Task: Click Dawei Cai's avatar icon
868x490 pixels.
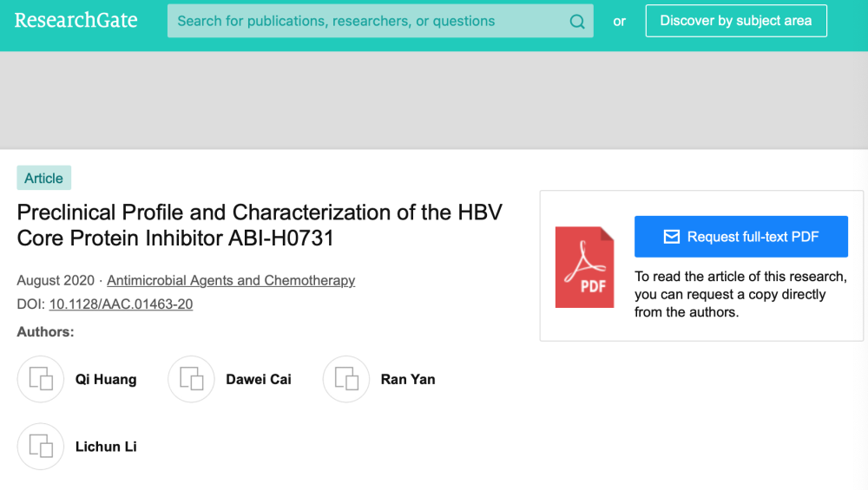Action: [191, 379]
